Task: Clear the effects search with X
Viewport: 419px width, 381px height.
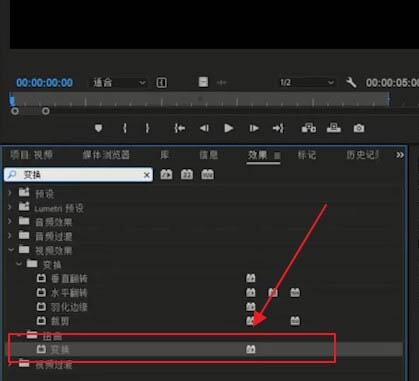Action: (147, 175)
